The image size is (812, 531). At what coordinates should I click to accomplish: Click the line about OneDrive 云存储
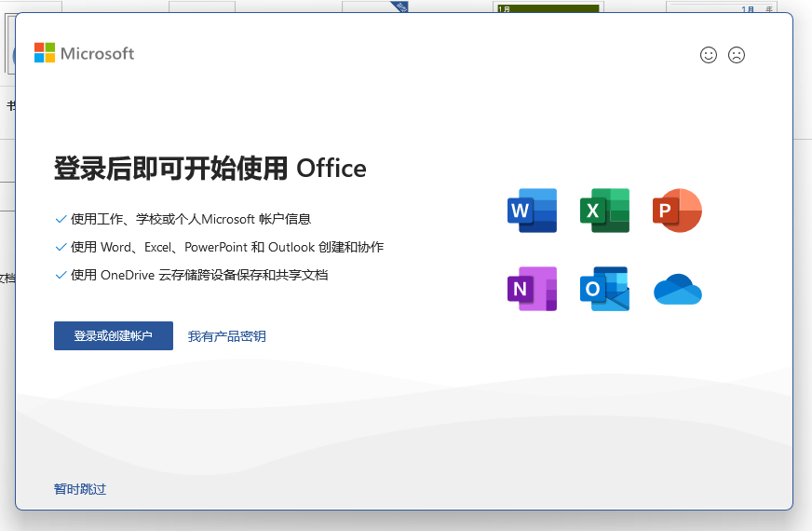coord(199,275)
